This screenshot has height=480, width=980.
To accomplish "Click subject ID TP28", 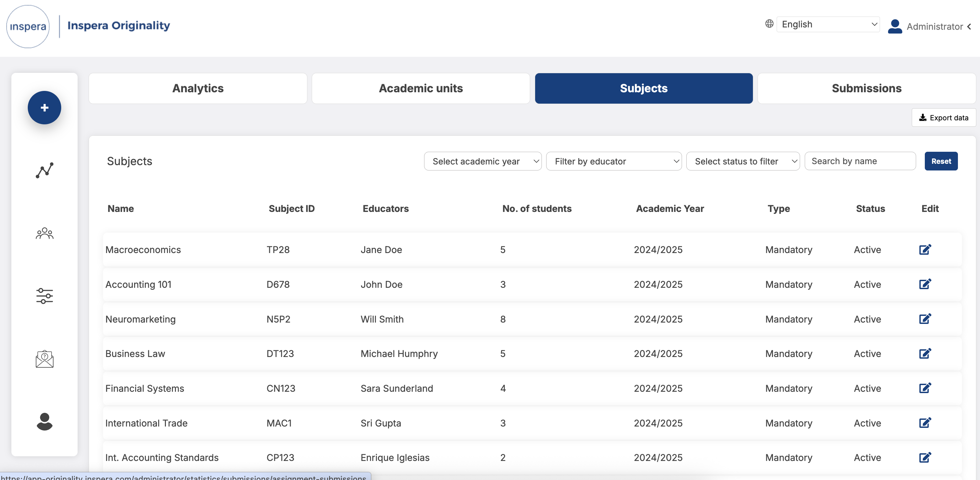I will tap(278, 250).
